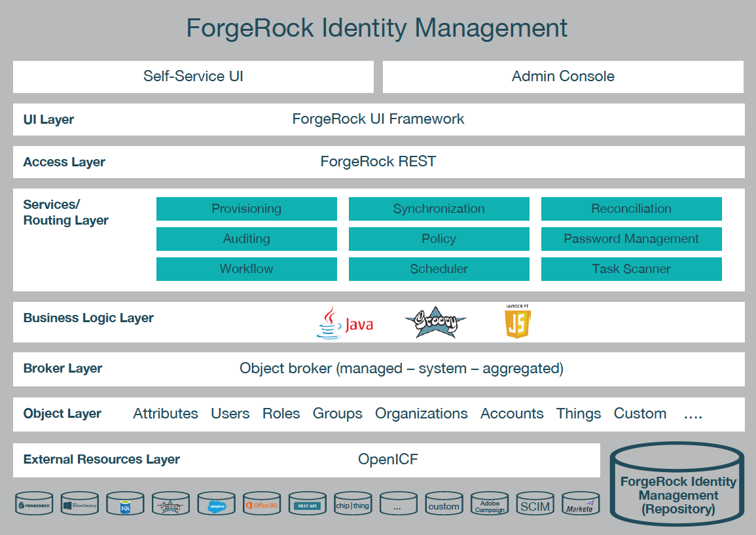The height and width of the screenshot is (535, 756).
Task: Select the ForgeRock connector cylinder
Action: click(34, 506)
